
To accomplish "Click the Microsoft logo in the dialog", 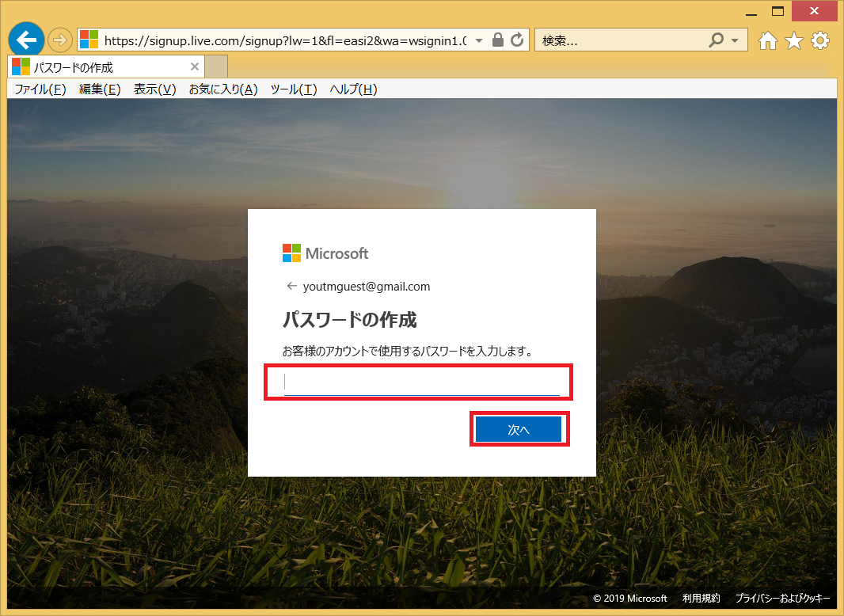I will click(325, 253).
